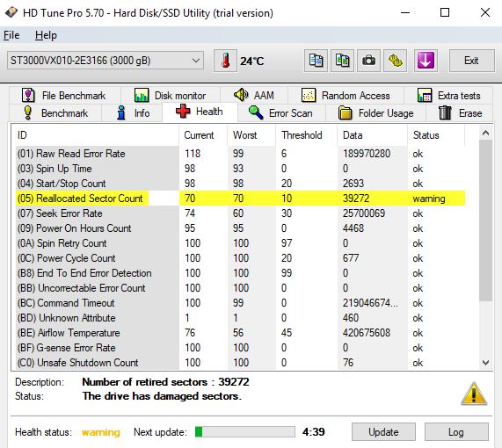This screenshot has height=448, width=502.
Task: Switch to the Benchmark tab
Action: 55,113
